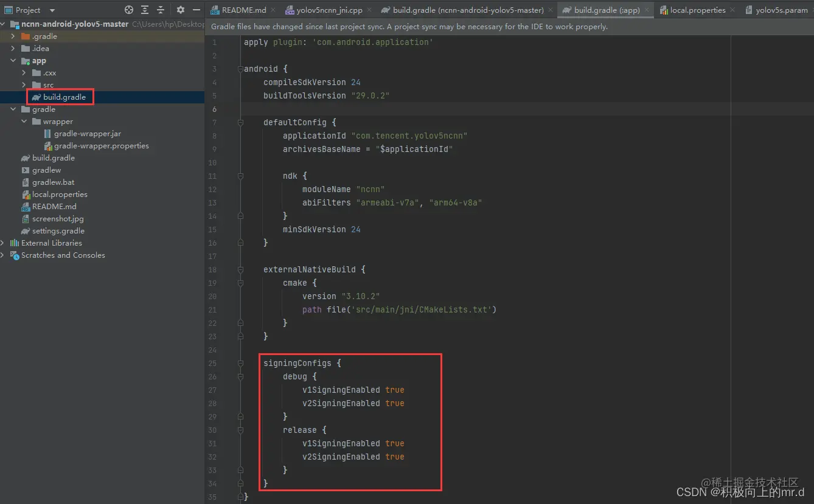The height and width of the screenshot is (504, 814).
Task: Fold the debug block at line 26
Action: 241,376
